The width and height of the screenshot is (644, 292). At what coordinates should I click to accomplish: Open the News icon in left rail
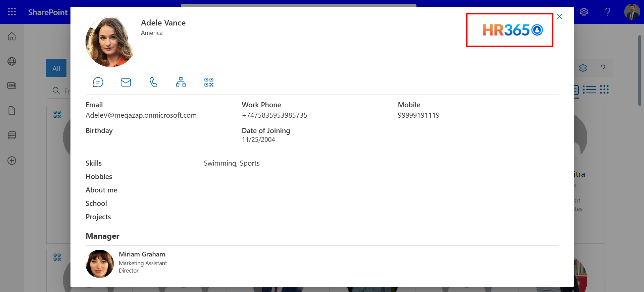12,86
